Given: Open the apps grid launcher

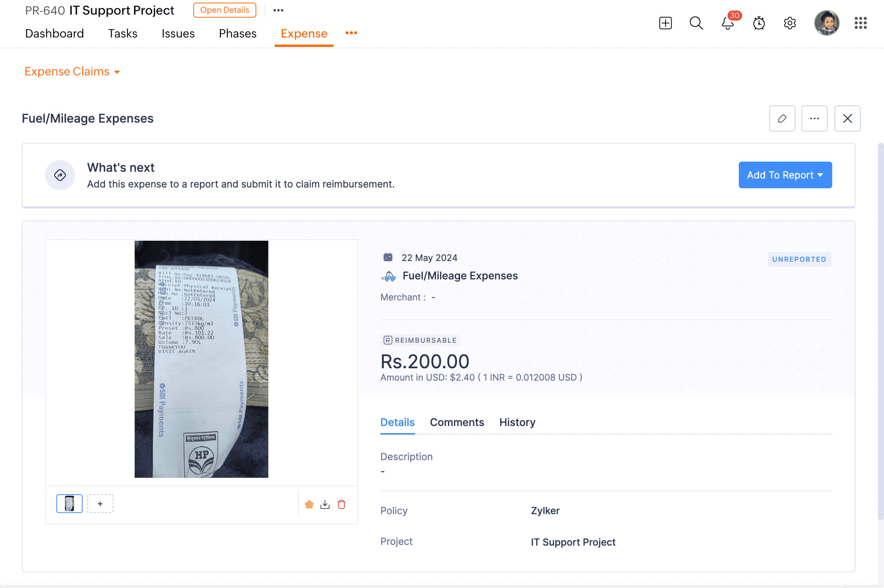Looking at the screenshot, I should click(860, 23).
